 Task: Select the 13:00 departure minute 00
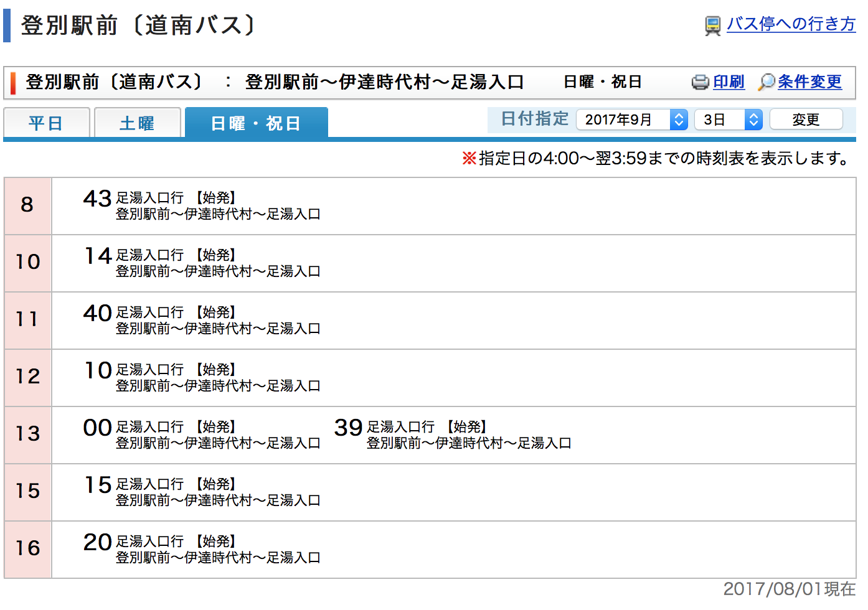point(97,428)
